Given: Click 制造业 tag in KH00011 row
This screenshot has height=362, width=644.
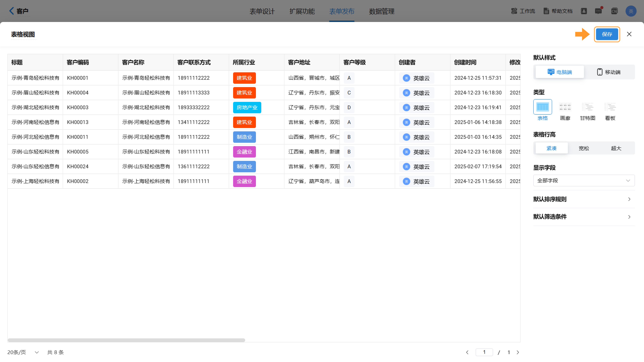Looking at the screenshot, I should (244, 137).
